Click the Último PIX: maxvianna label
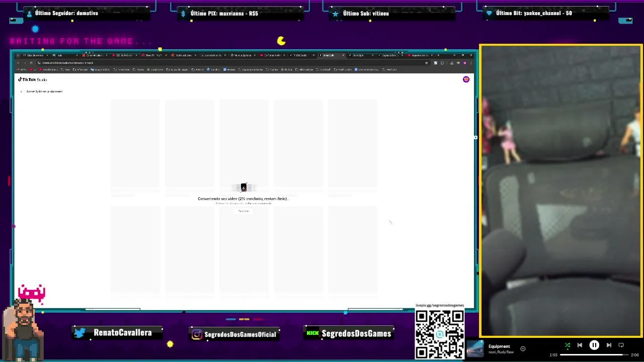This screenshot has width=644, height=362. coord(224,14)
